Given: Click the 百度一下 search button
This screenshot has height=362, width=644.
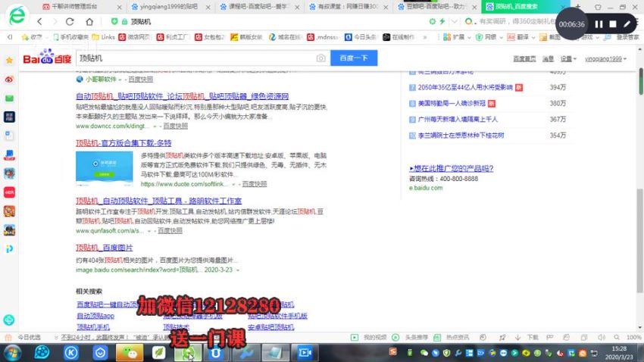Looking at the screenshot, I should pyautogui.click(x=354, y=58).
